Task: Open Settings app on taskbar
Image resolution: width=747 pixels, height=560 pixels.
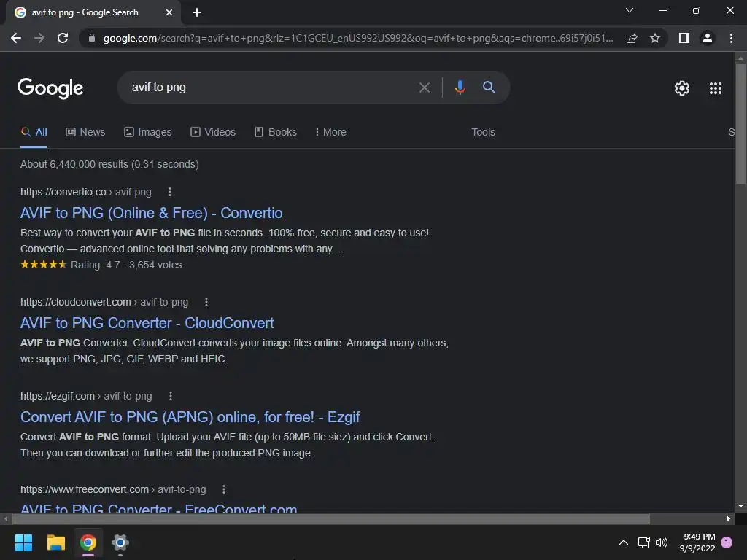Action: pos(120,542)
